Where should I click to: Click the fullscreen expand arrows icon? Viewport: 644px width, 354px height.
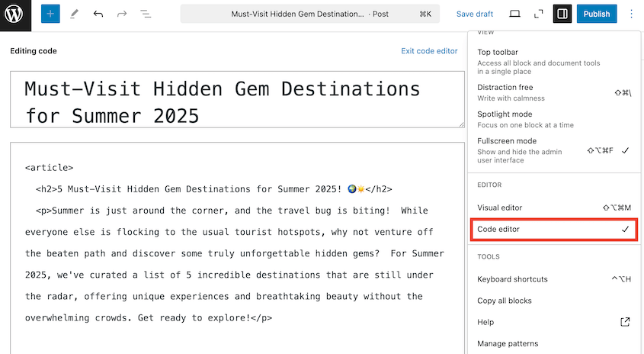tap(539, 14)
